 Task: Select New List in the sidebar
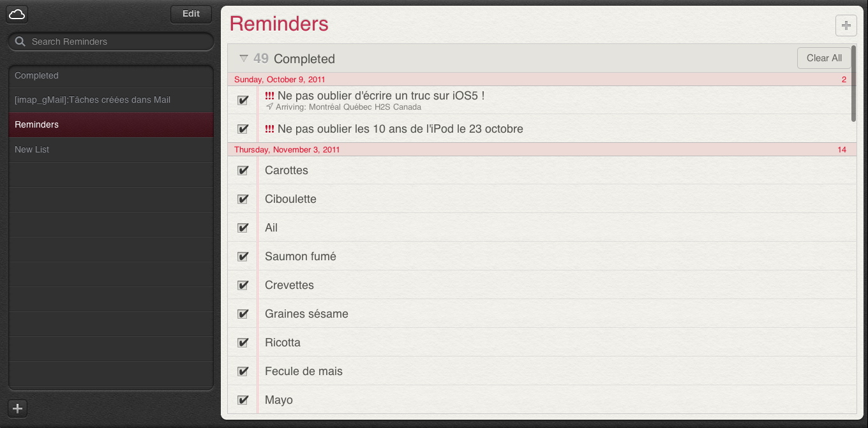(111, 149)
